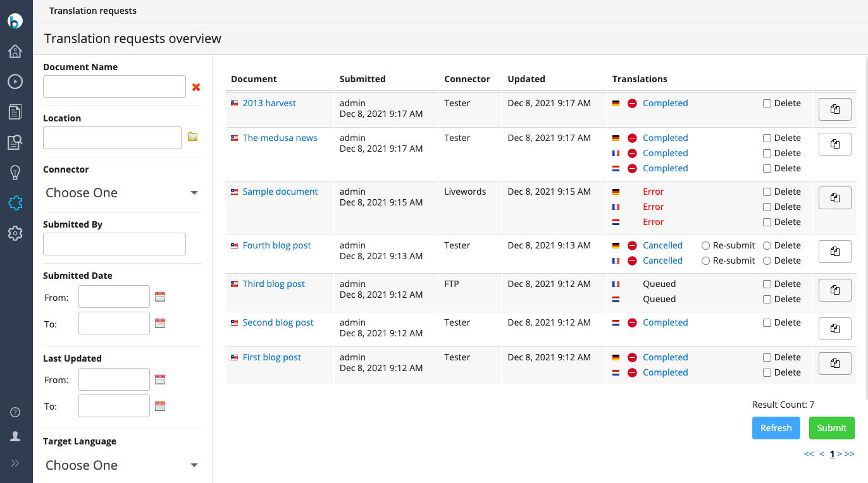Screen dimensions: 868x483
Task: Select first Re-submit radio for Fourth blog post
Action: point(705,246)
